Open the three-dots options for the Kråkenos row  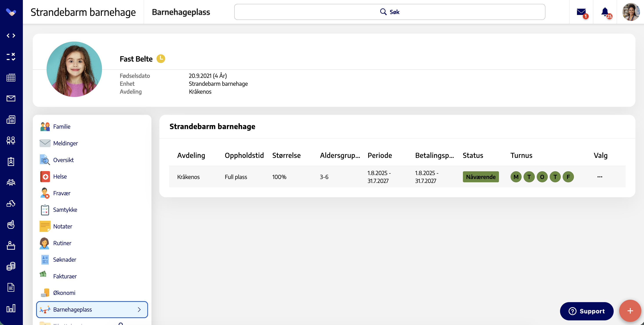coord(600,177)
